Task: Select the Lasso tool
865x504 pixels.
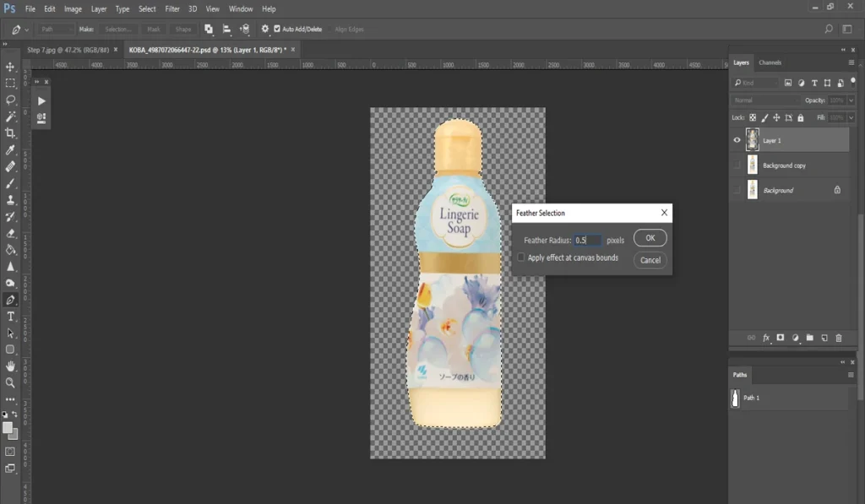Action: [10, 100]
